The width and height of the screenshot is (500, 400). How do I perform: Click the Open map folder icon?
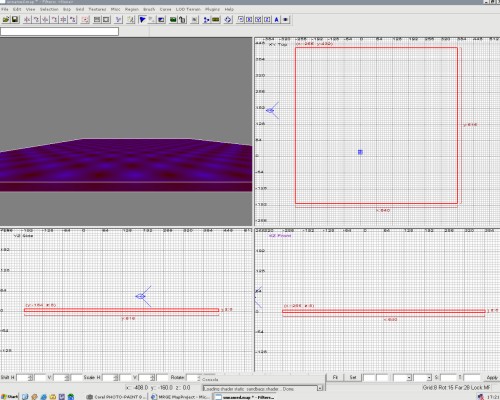pyautogui.click(x=6, y=19)
